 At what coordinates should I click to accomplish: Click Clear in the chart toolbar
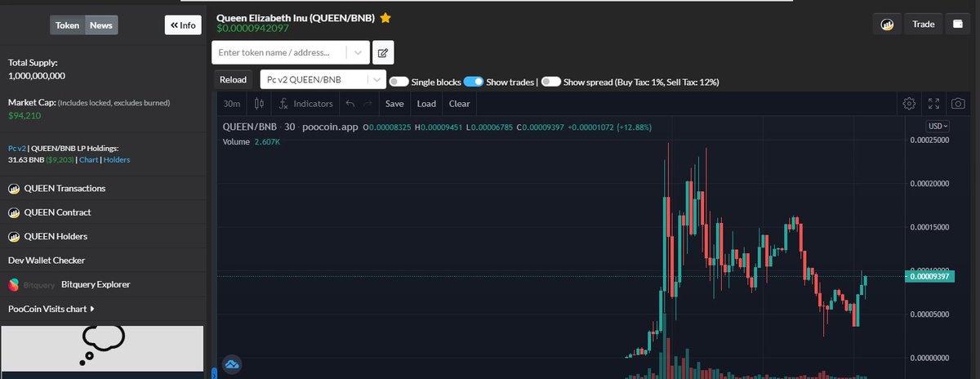(459, 104)
